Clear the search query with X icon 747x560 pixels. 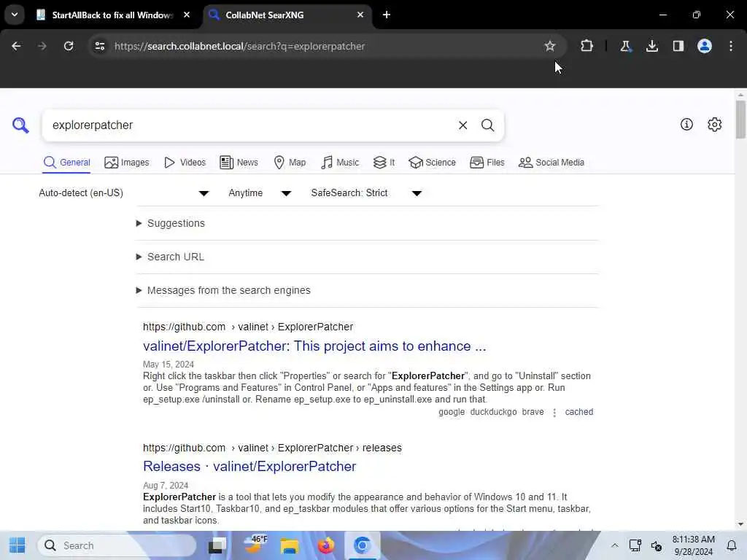(462, 125)
